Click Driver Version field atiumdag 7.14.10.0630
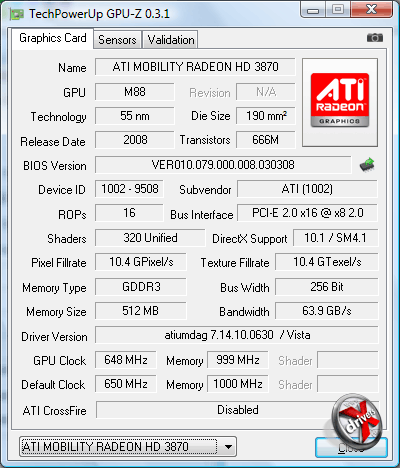The width and height of the screenshot is (400, 468). (x=237, y=335)
